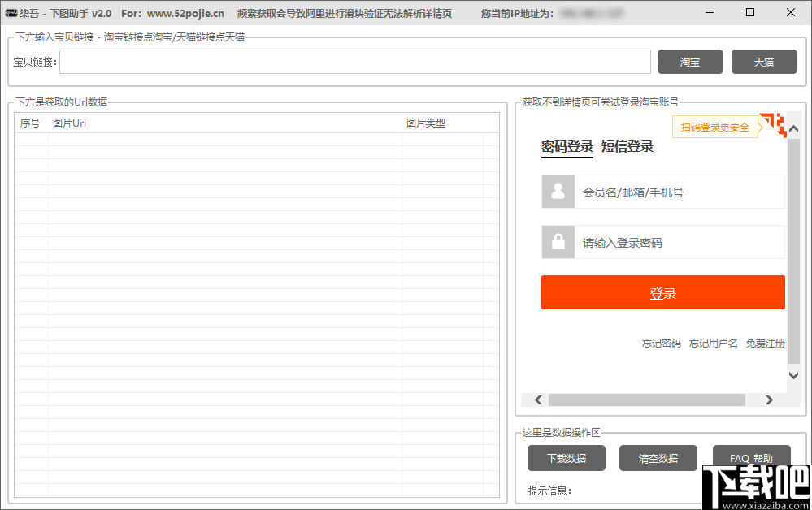Click the down arrow on login panel scrollbar
This screenshot has width=812, height=510.
point(793,375)
